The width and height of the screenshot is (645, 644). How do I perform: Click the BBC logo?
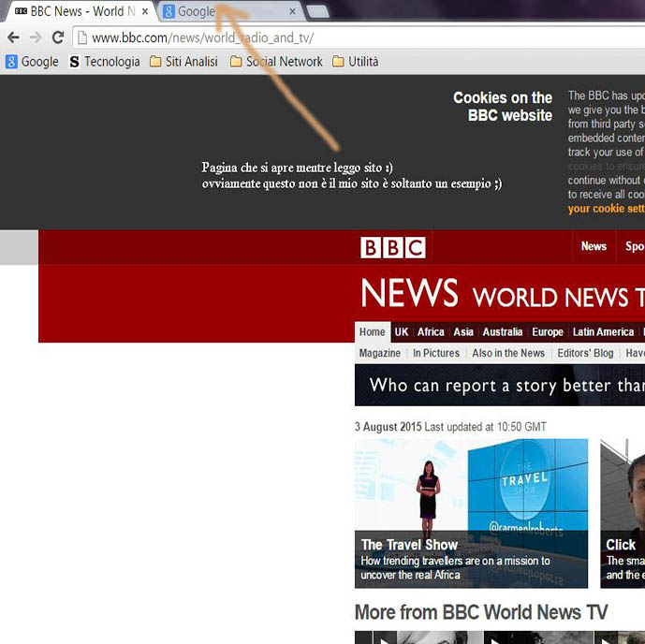[x=393, y=247]
